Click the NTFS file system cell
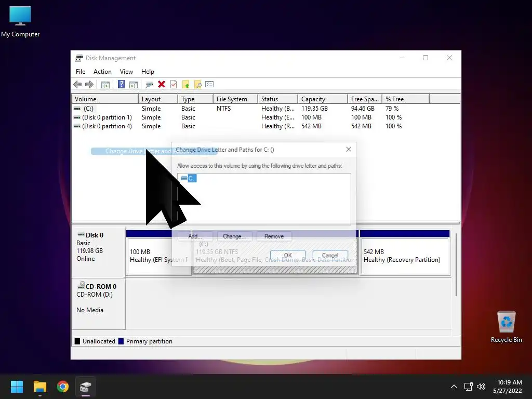Image resolution: width=532 pixels, height=399 pixels. pyautogui.click(x=223, y=109)
